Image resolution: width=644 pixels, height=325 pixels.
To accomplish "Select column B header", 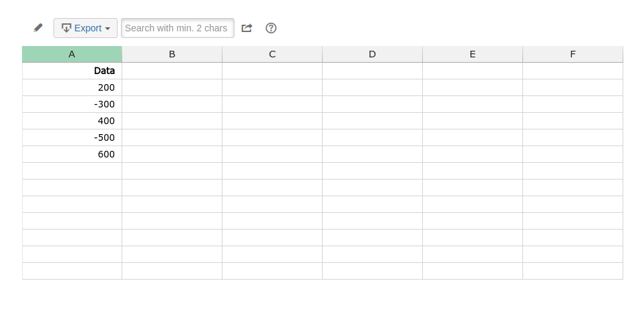I will [x=172, y=54].
